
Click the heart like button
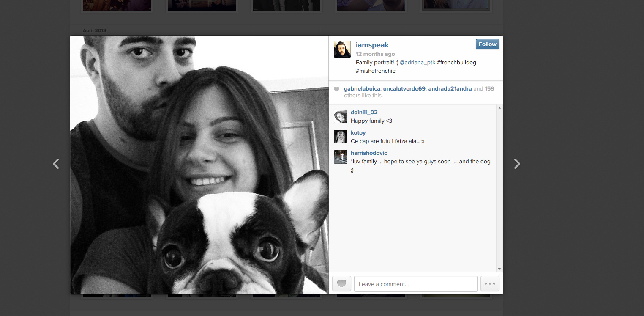click(x=341, y=284)
